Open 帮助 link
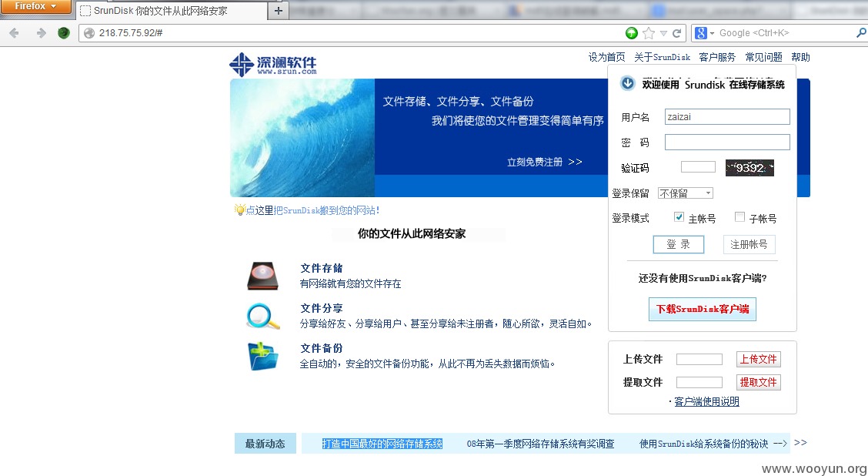This screenshot has height=476, width=868. (800, 57)
